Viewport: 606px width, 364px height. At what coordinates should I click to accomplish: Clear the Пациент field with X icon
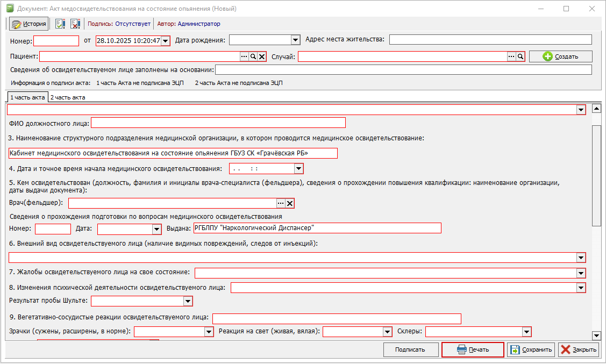point(262,56)
